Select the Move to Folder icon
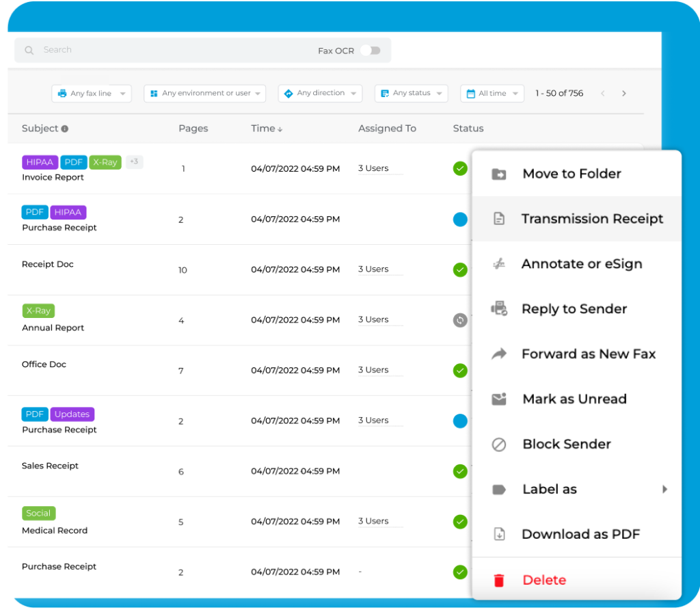 click(x=498, y=174)
